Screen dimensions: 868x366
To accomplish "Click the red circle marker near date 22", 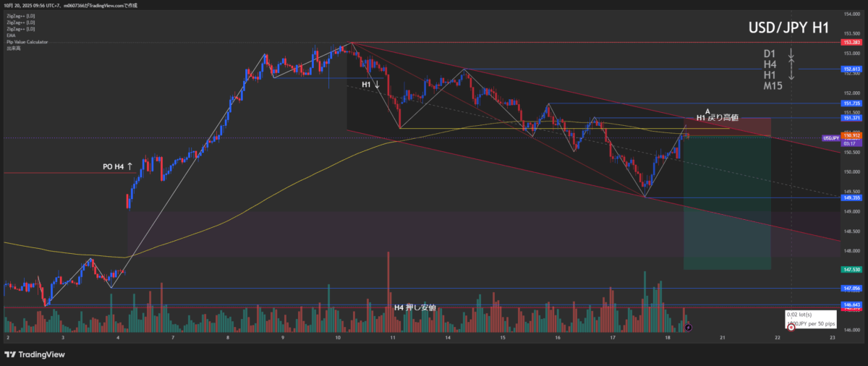I will pos(791,328).
